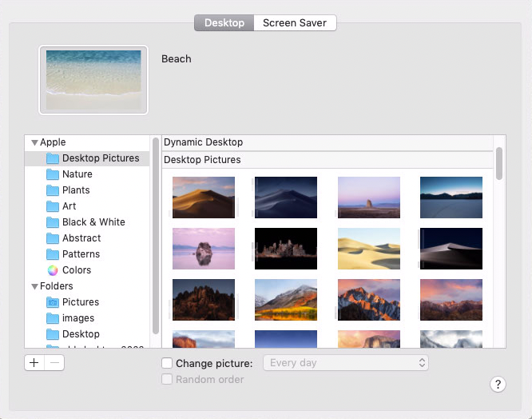The image size is (532, 419).
Task: Click the wallpaper grid vertical scrollbar
Action: click(499, 163)
